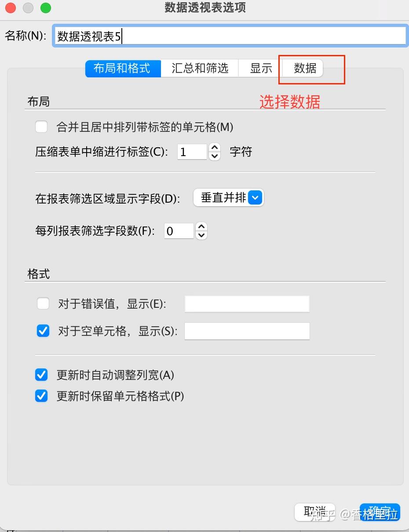Increase report filter fields per column stepper
This screenshot has height=532, width=409.
[201, 227]
